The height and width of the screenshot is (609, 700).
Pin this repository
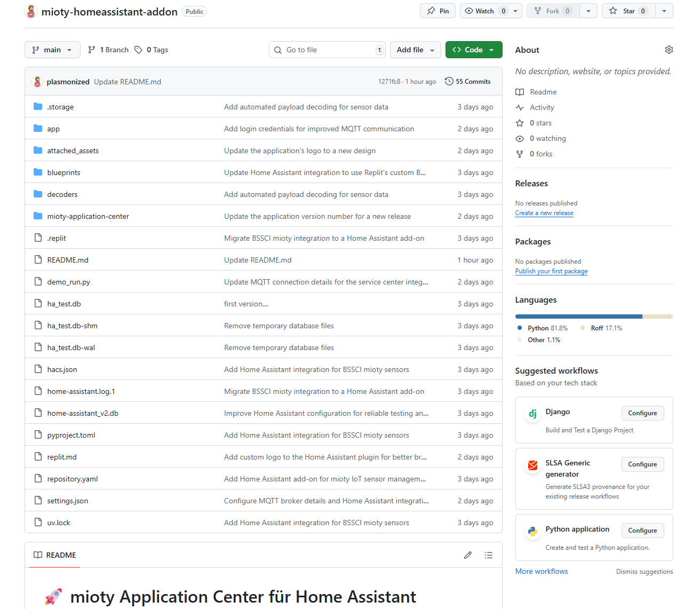[x=437, y=11]
